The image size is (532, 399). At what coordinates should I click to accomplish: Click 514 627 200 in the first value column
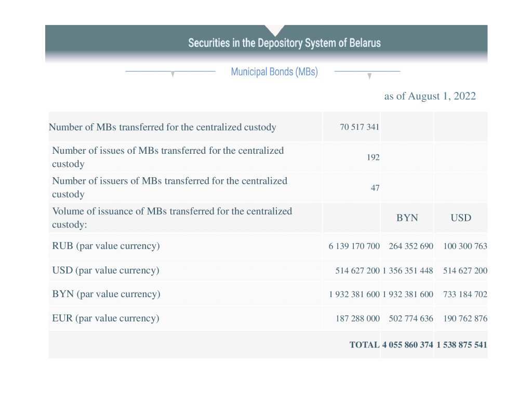click(357, 271)
